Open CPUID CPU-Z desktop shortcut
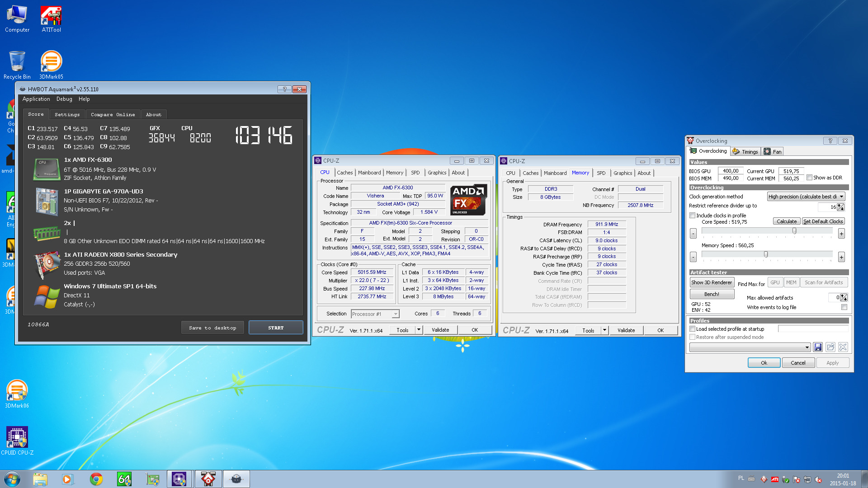 point(17,441)
